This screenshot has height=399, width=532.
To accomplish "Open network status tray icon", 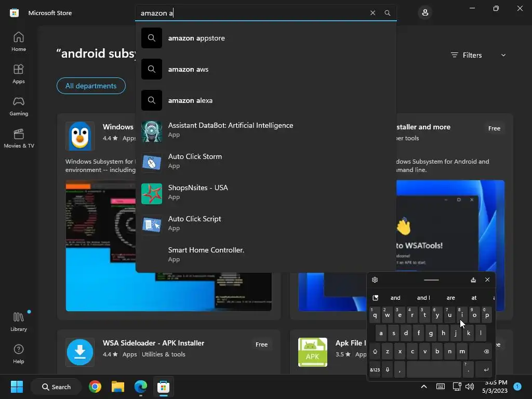I will tap(457, 387).
